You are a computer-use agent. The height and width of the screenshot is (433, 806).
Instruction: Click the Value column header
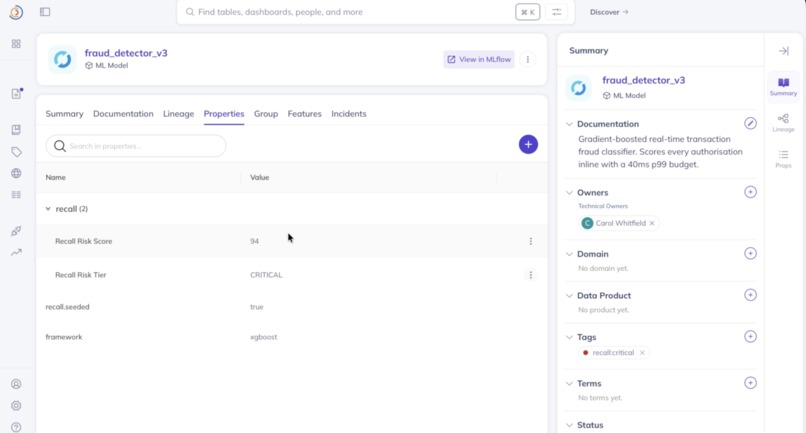(x=260, y=177)
